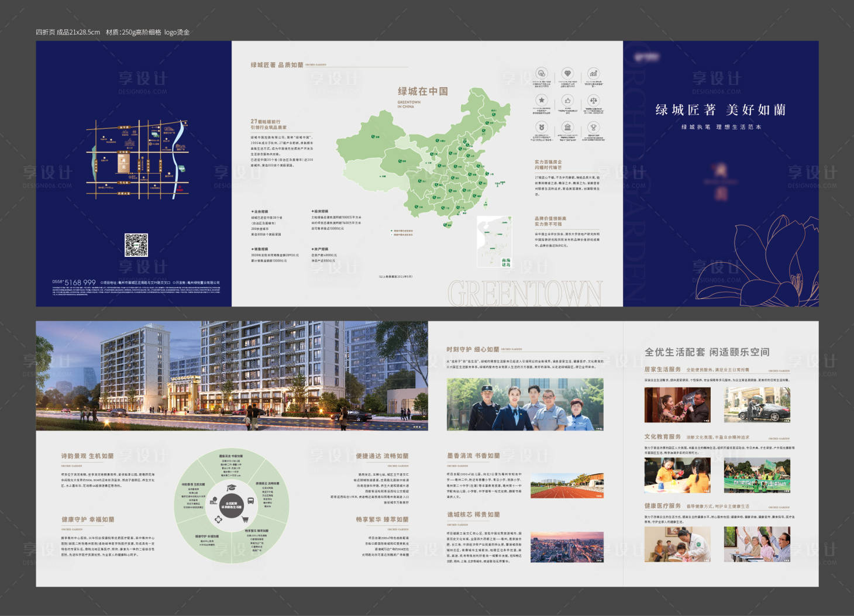Click the red running track photo
854x616 pixels.
pyautogui.click(x=567, y=486)
